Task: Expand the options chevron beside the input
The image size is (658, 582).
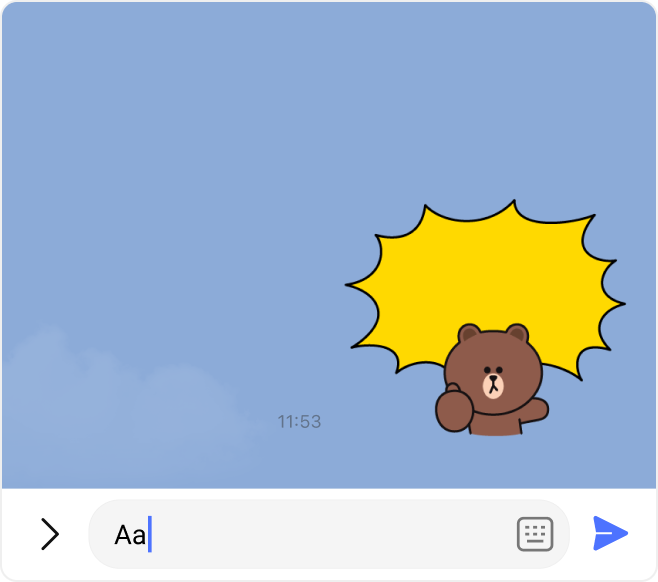Action: pyautogui.click(x=50, y=534)
